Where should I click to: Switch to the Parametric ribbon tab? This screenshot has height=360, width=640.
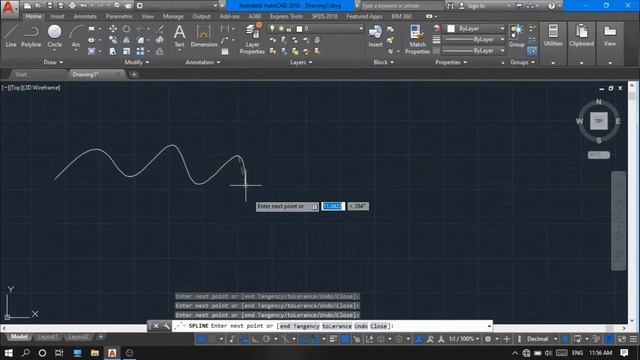point(119,16)
